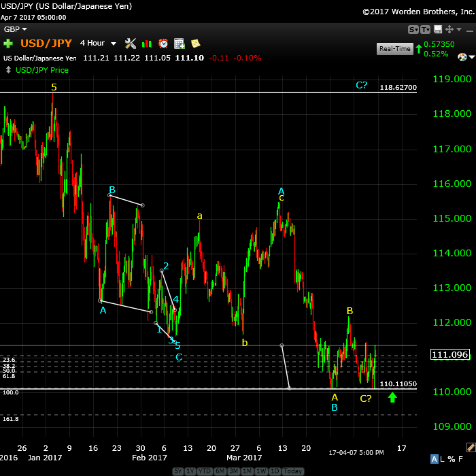The width and height of the screenshot is (476, 476).
Task: Select the 3M time range button
Action: (234, 471)
